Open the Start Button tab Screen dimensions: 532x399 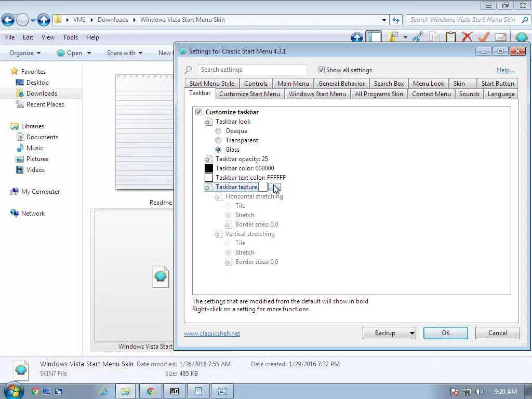497,84
